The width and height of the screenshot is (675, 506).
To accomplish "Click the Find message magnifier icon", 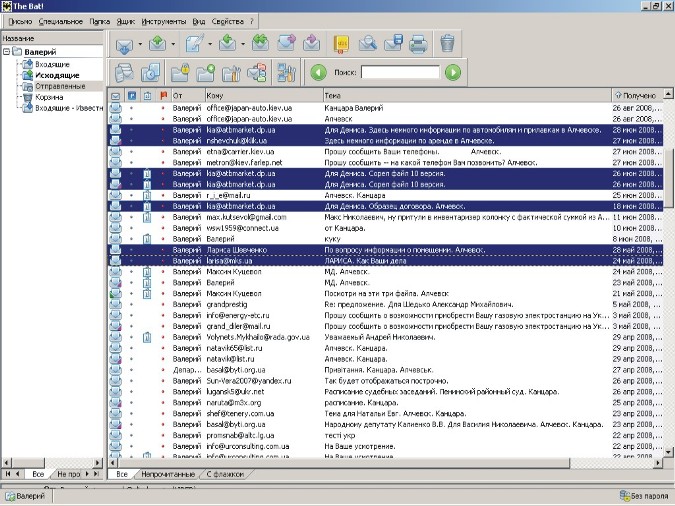I will [x=367, y=44].
